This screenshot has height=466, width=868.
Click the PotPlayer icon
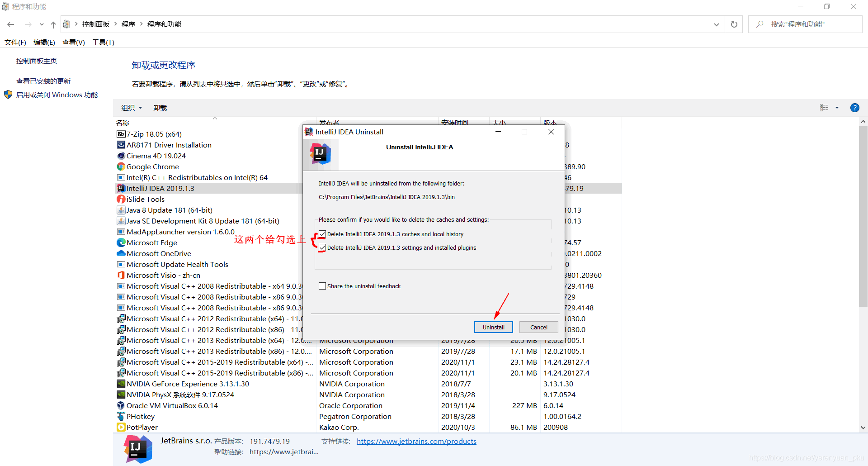coord(121,427)
